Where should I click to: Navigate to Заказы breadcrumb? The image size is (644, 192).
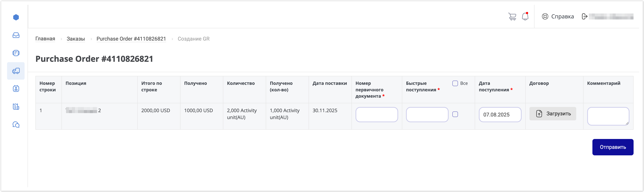click(76, 39)
